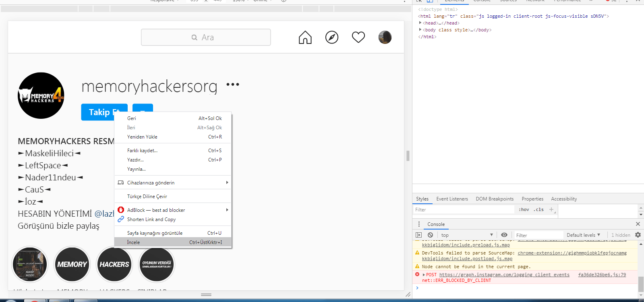Viewport: 644px width, 302px height.
Task: Focus the Console Filter field
Action: click(x=538, y=235)
